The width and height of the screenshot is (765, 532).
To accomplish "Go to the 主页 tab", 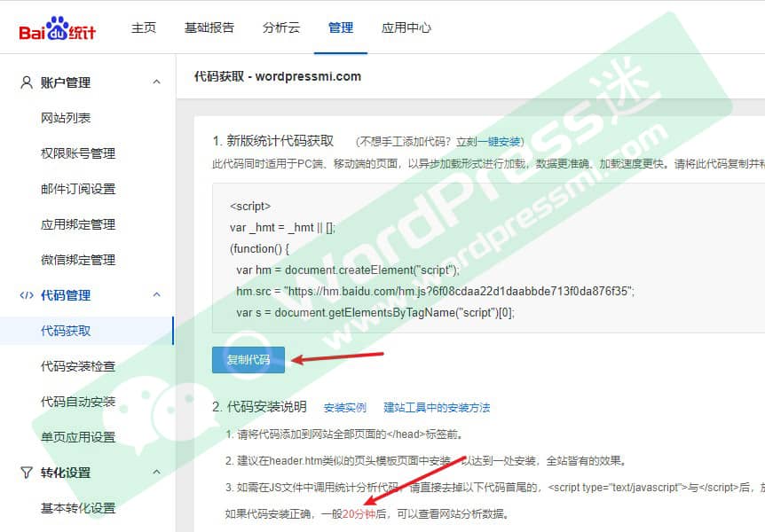I will click(143, 27).
